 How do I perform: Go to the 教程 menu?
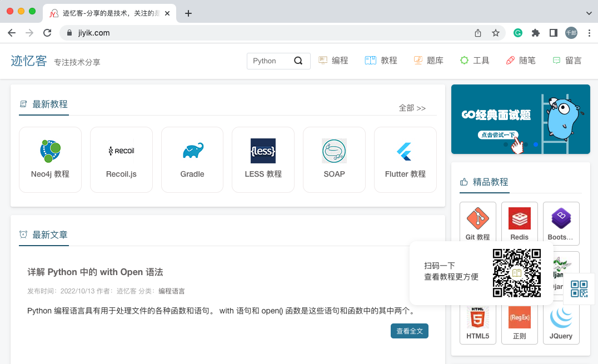pos(381,60)
